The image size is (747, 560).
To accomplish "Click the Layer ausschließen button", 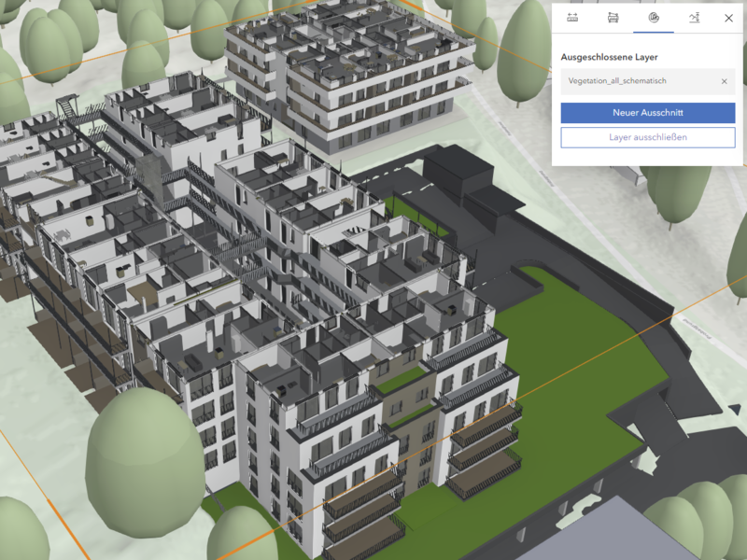I will tap(647, 138).
